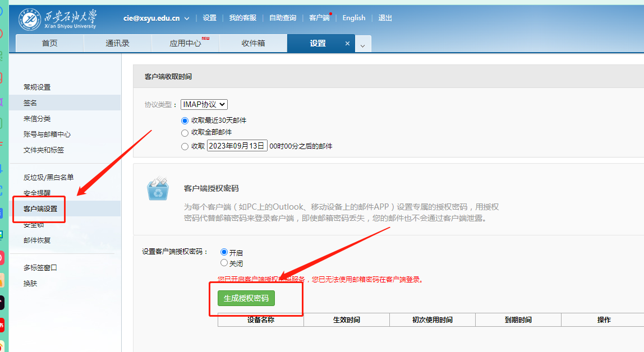Switch to the 通讯录 tab
The height and width of the screenshot is (352, 644).
117,44
